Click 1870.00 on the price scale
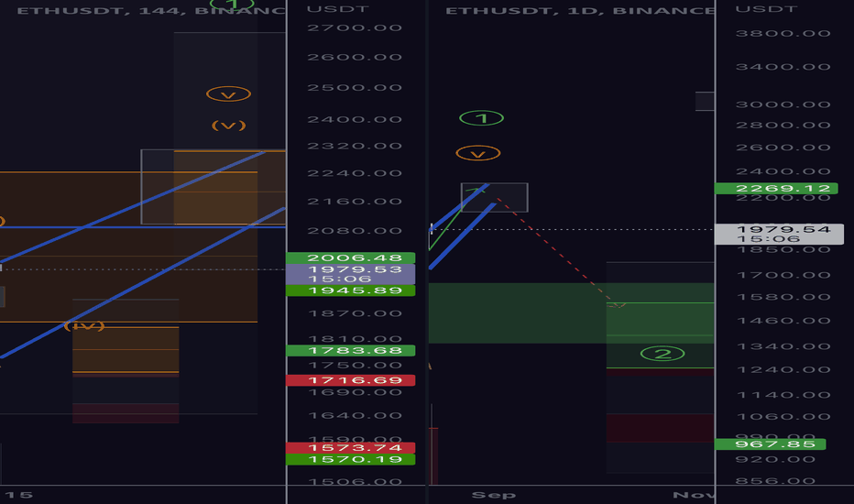Screen dimensions: 854x504 point(355,313)
